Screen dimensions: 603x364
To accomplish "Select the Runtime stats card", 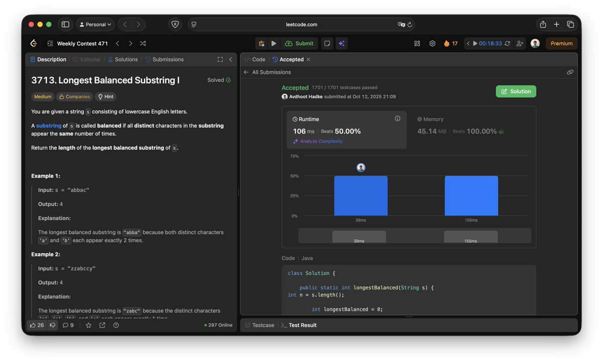I will pyautogui.click(x=347, y=130).
